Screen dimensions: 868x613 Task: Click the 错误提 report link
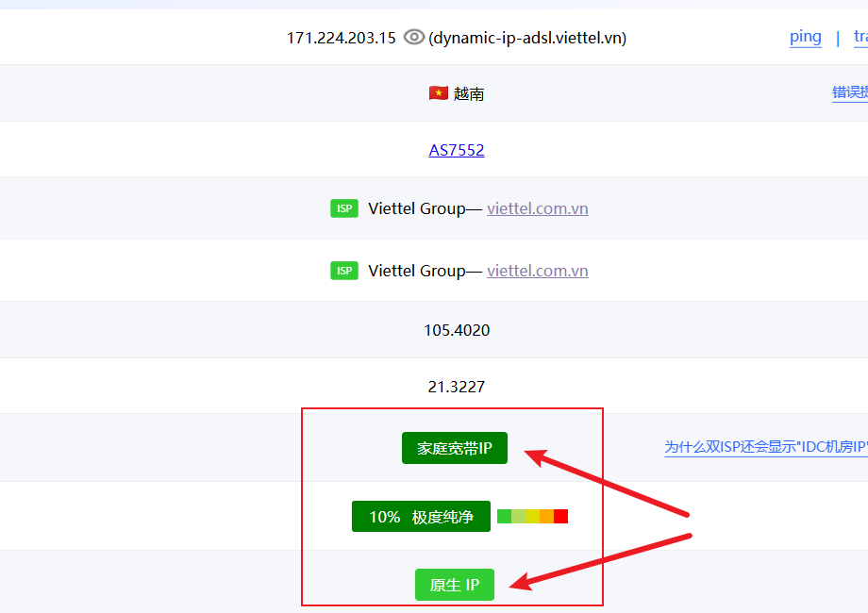pos(849,92)
